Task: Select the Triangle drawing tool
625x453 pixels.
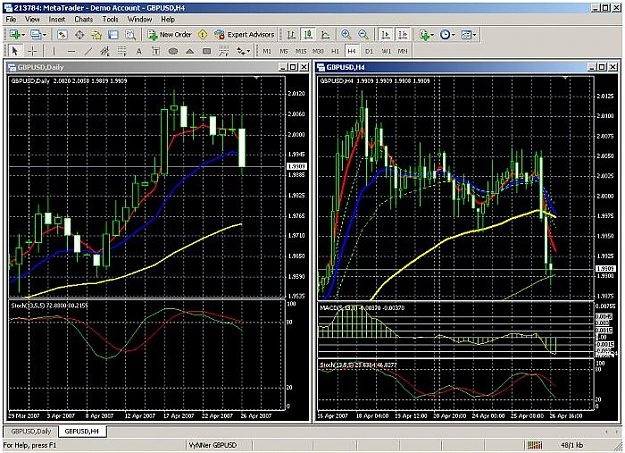Action: click(190, 51)
